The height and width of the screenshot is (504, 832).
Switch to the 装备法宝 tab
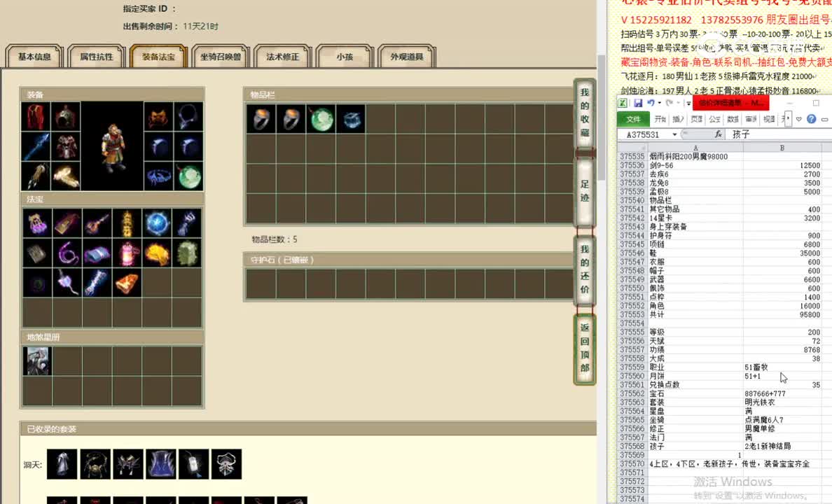(158, 57)
